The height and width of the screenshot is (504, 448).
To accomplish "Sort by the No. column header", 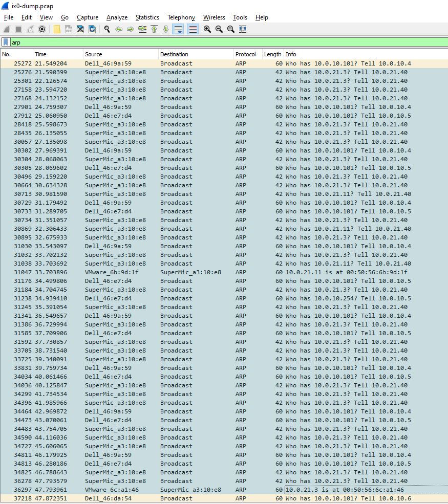I will [16, 54].
